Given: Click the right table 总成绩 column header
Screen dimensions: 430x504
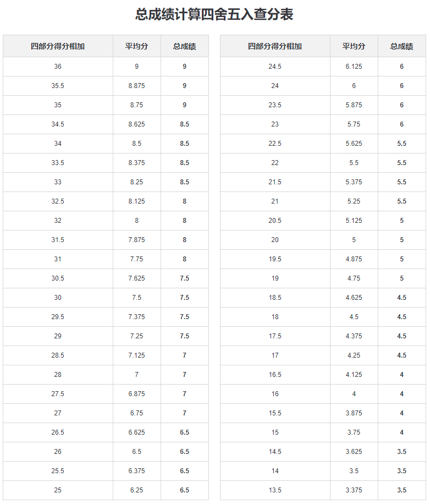Looking at the screenshot, I should pos(402,46).
